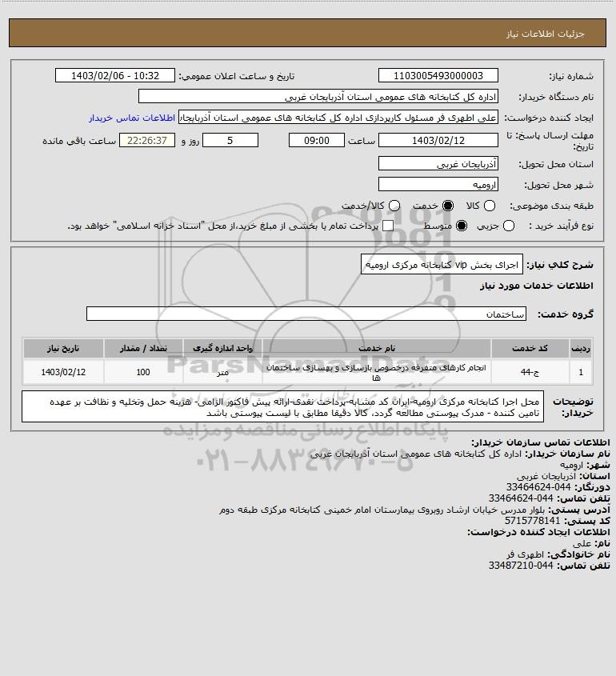Click the deadline hour field 09:00

(317, 141)
